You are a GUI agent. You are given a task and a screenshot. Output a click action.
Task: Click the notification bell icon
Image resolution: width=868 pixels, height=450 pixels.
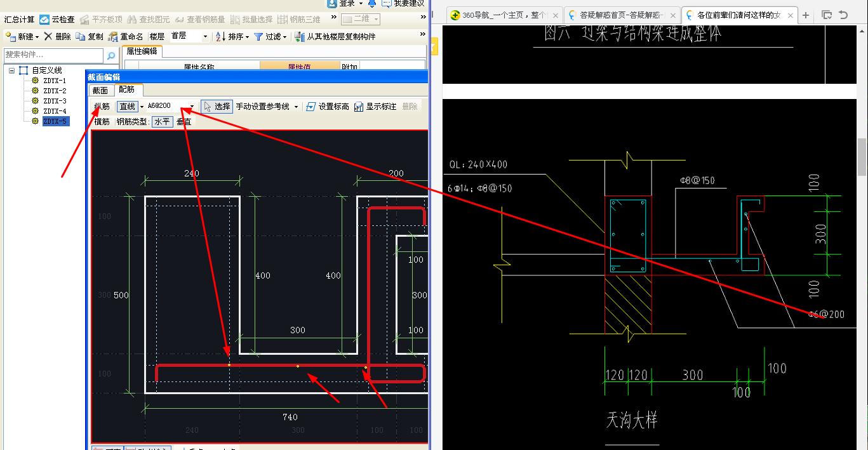[371, 3]
